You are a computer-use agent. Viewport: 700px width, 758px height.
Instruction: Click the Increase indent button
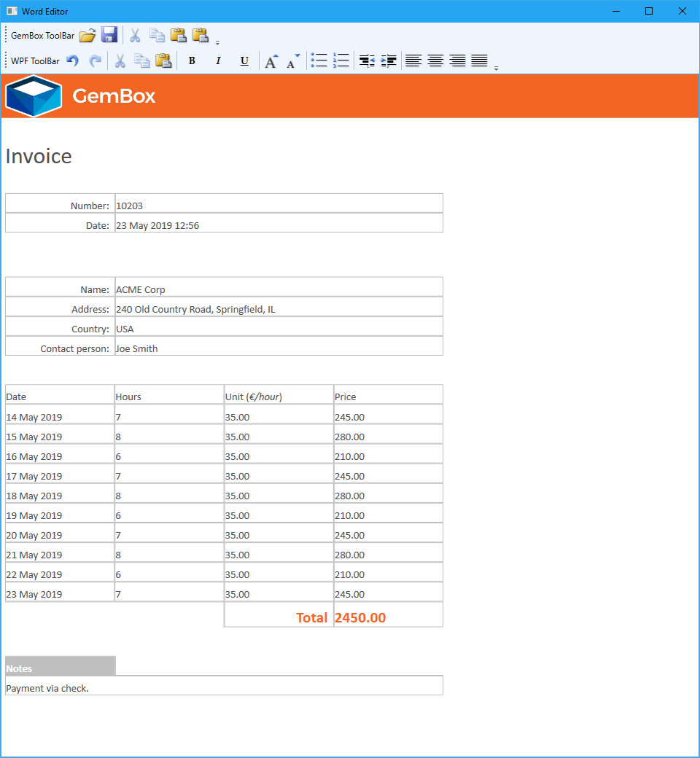click(x=389, y=61)
